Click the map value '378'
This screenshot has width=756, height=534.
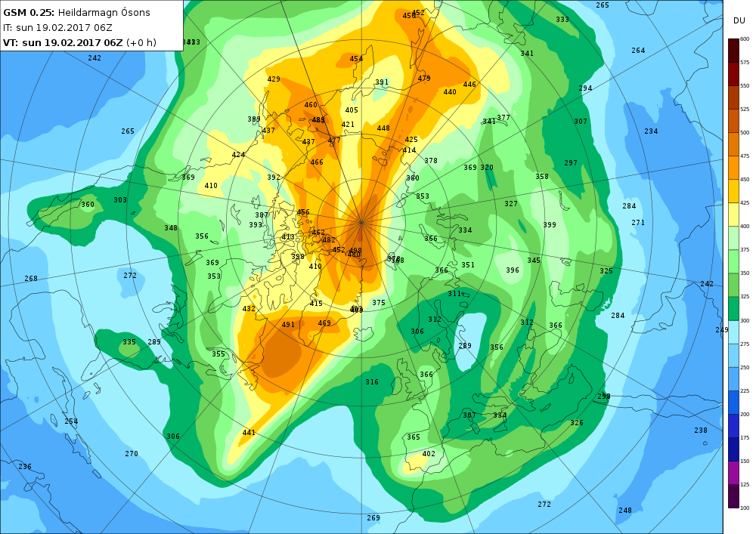(x=431, y=161)
